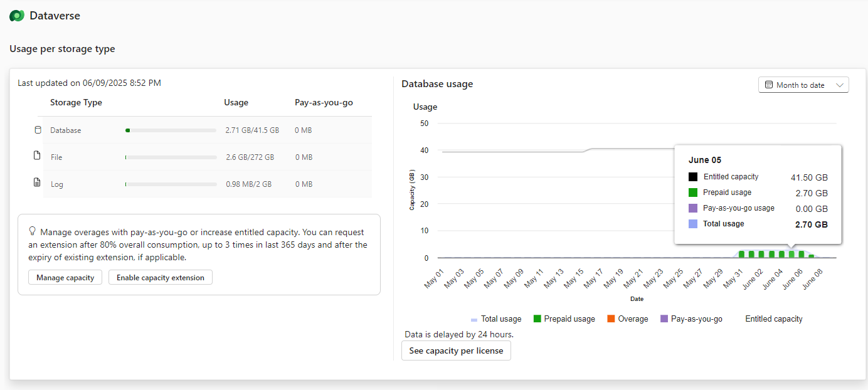This screenshot has width=868, height=390.
Task: Click the Log storage type icon
Action: (x=37, y=182)
